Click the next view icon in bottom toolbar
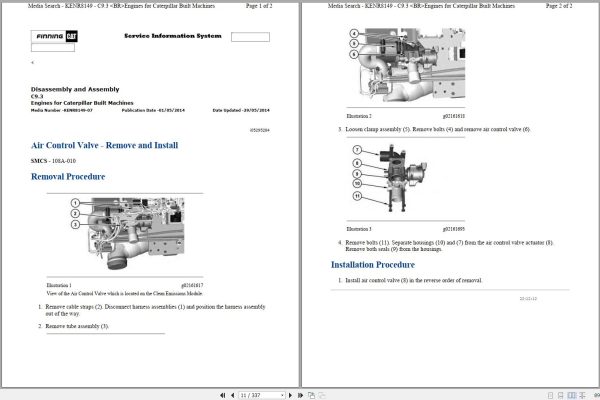The image size is (600, 400). tap(322, 395)
